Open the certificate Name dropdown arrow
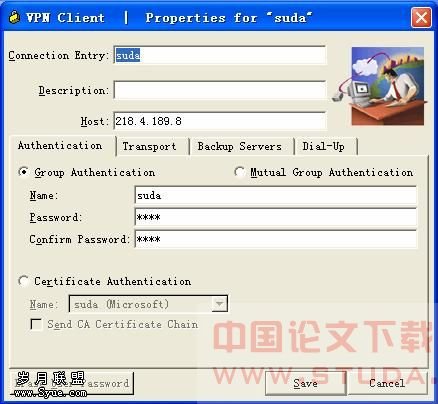 tap(219, 304)
